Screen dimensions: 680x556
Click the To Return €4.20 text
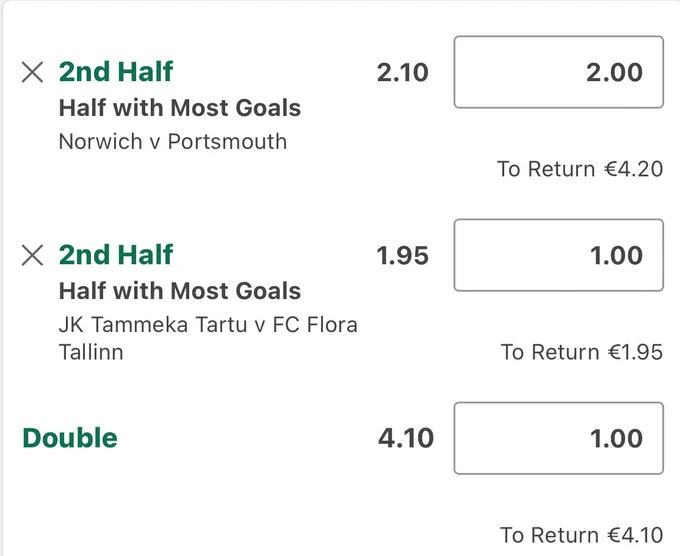pos(580,169)
